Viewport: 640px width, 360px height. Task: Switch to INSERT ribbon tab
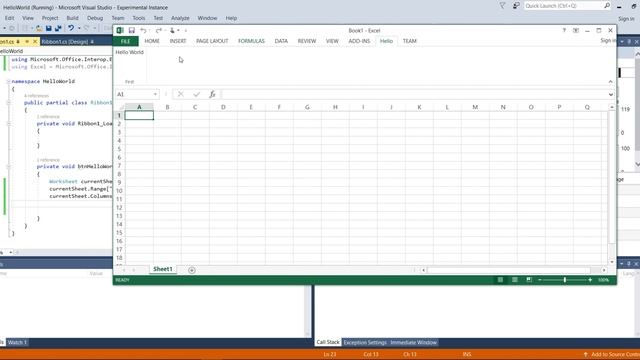pos(178,41)
